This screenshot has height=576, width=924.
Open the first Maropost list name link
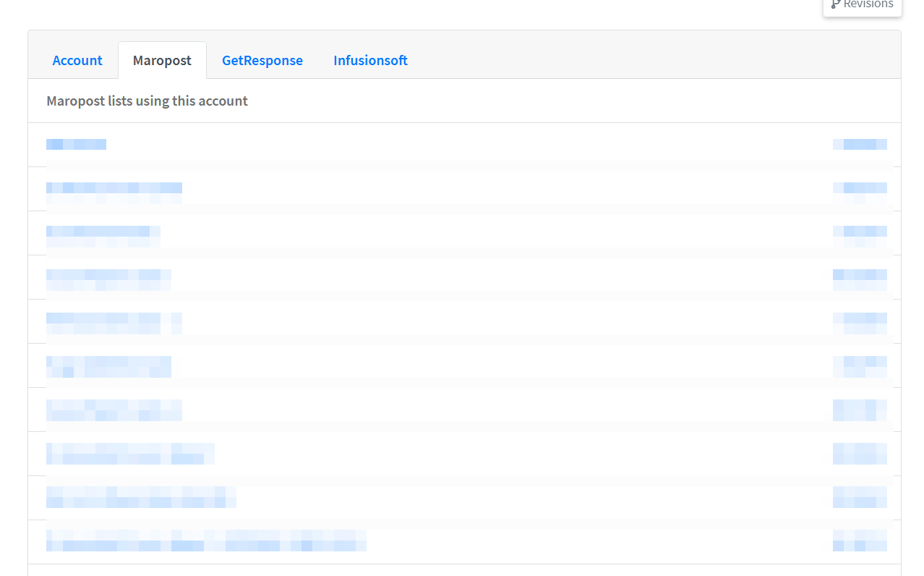76,144
